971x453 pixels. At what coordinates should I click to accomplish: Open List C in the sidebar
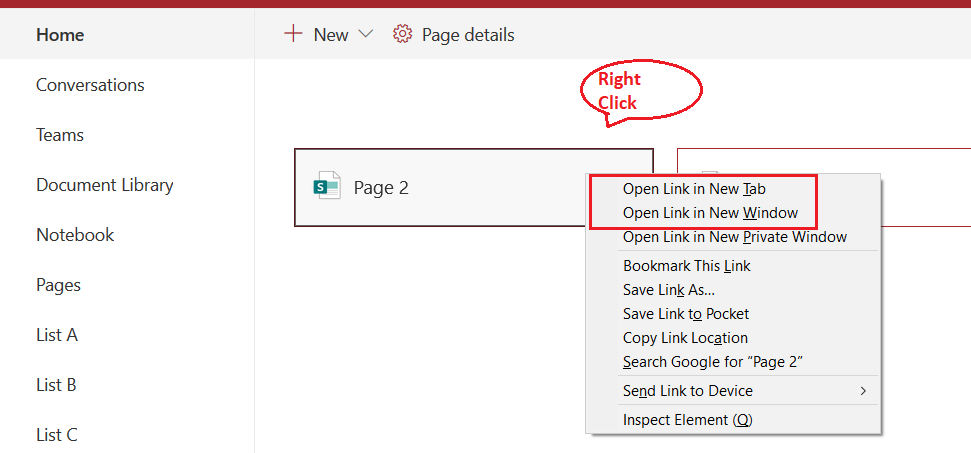click(x=56, y=436)
